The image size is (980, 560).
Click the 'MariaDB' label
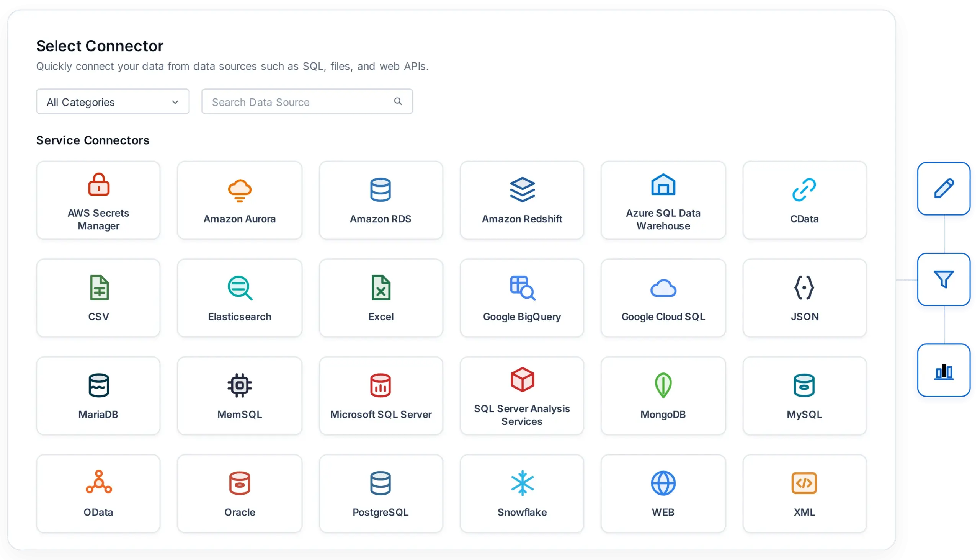98,414
